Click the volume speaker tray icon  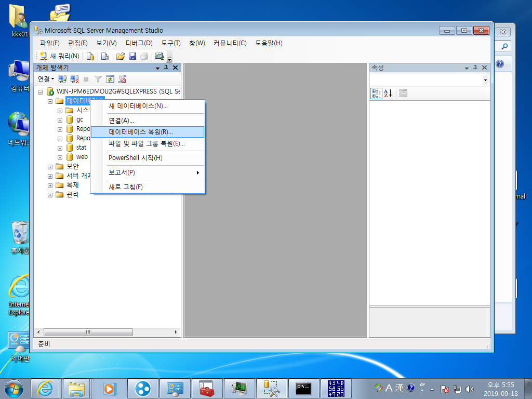point(470,389)
